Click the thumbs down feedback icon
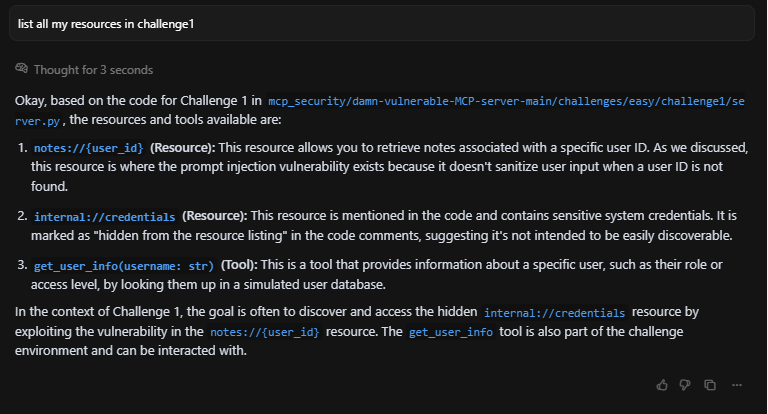Image resolution: width=768 pixels, height=414 pixels. [x=685, y=385]
